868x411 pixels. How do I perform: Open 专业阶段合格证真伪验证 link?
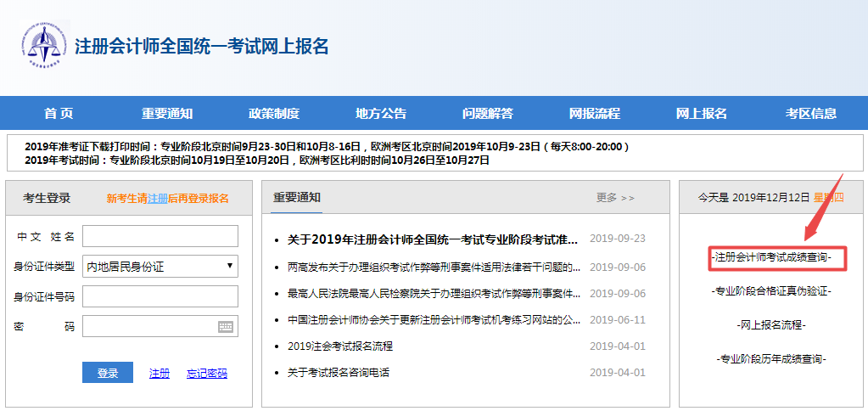(x=771, y=291)
